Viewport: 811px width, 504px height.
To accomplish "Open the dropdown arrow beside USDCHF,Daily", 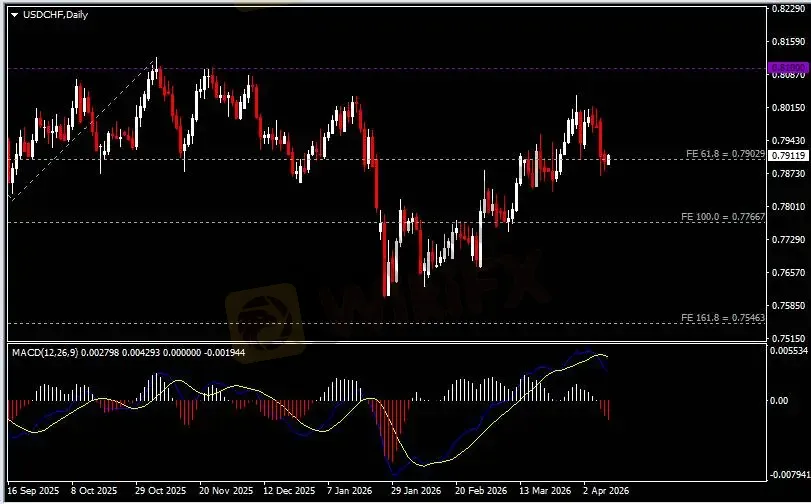I will click(14, 13).
